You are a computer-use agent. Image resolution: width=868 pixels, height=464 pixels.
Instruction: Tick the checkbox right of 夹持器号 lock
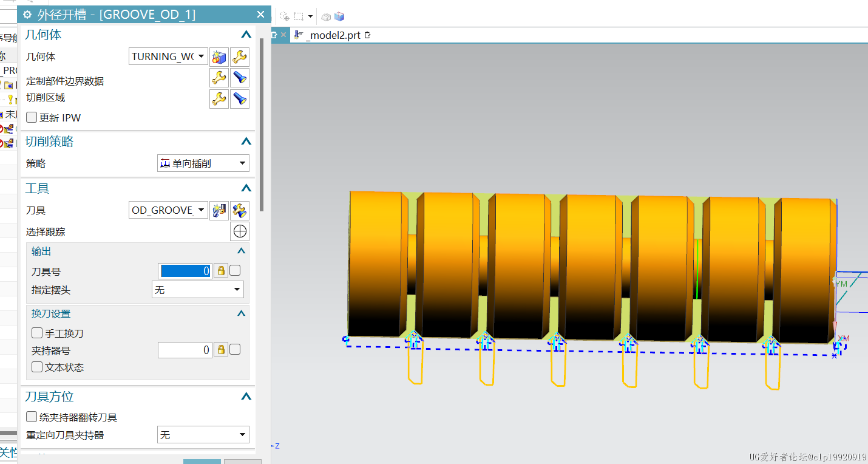pos(235,349)
